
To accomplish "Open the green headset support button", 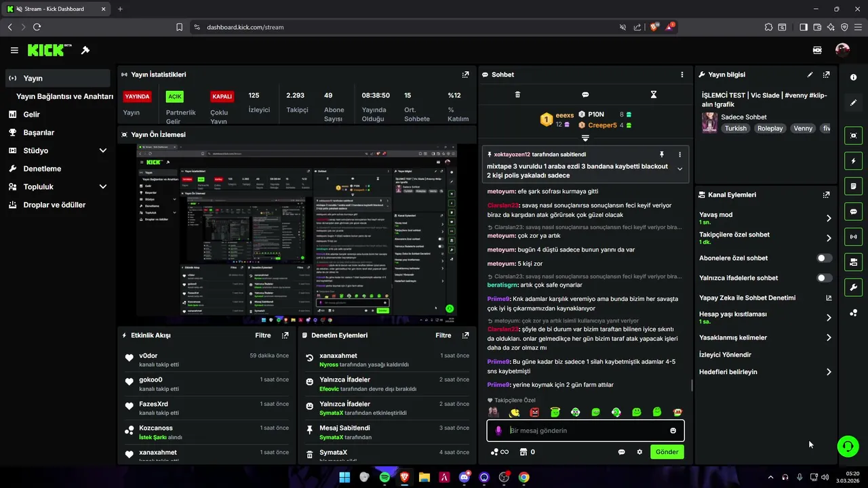I will [848, 446].
